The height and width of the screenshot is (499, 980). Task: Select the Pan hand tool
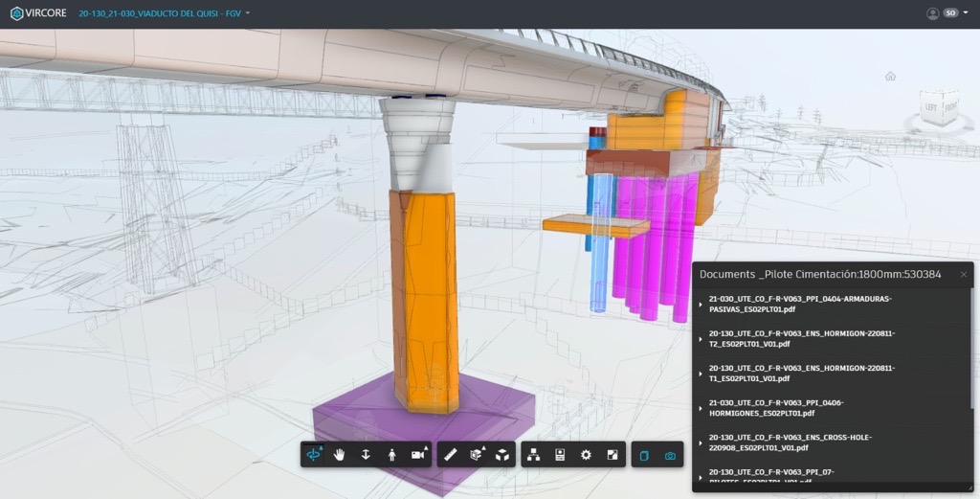[x=340, y=455]
